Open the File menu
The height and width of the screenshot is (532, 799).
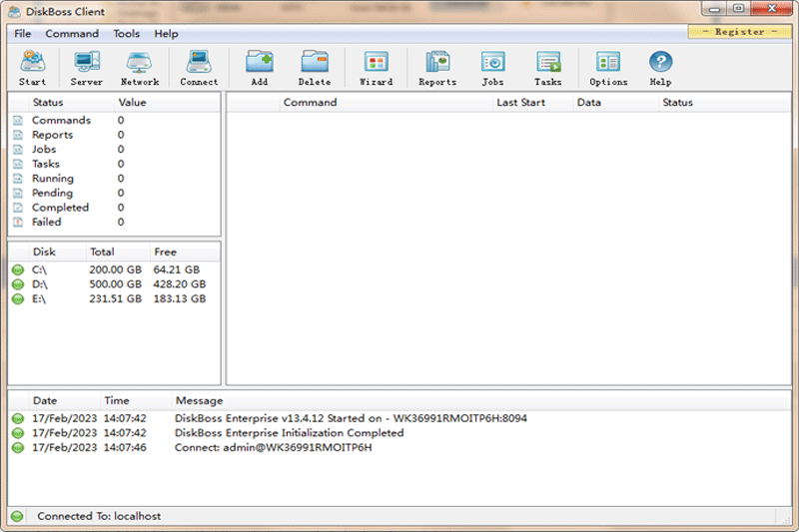[23, 34]
